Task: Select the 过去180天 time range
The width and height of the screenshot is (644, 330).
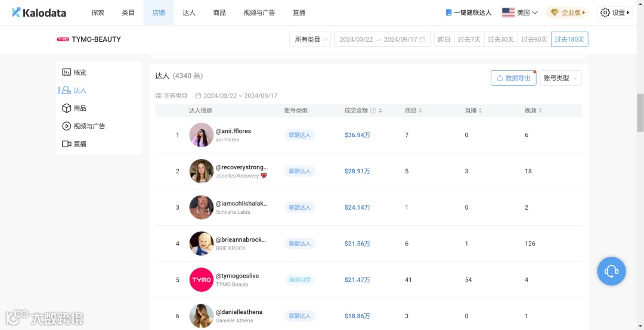Action: tap(569, 39)
